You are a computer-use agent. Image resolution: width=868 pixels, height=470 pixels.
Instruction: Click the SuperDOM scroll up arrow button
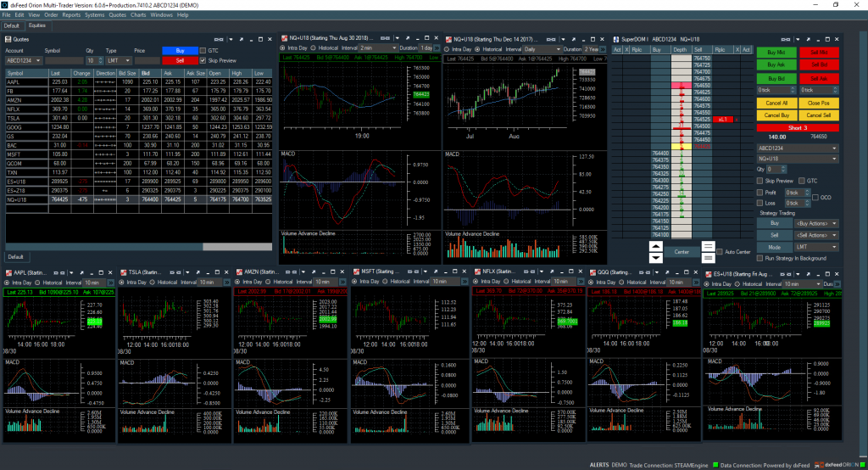tap(655, 246)
